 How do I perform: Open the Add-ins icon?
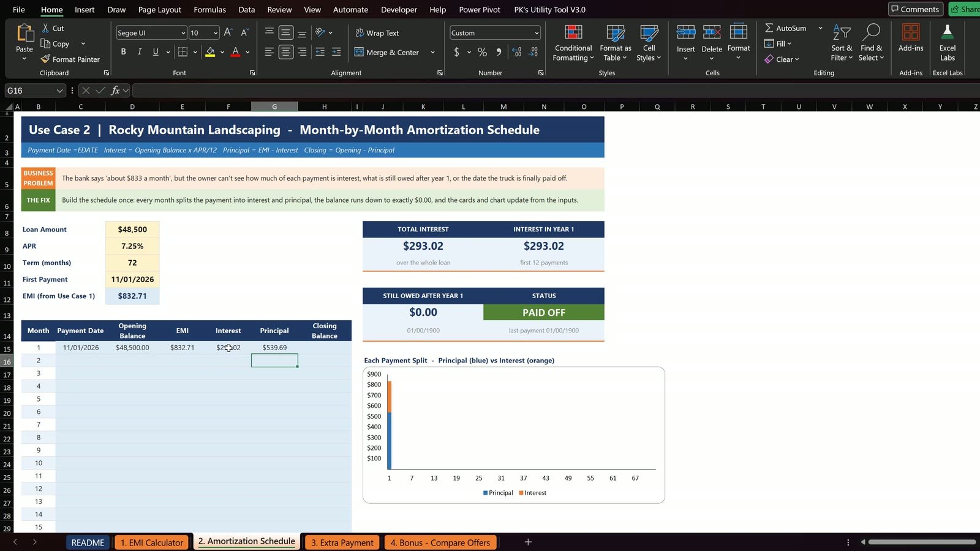(911, 38)
